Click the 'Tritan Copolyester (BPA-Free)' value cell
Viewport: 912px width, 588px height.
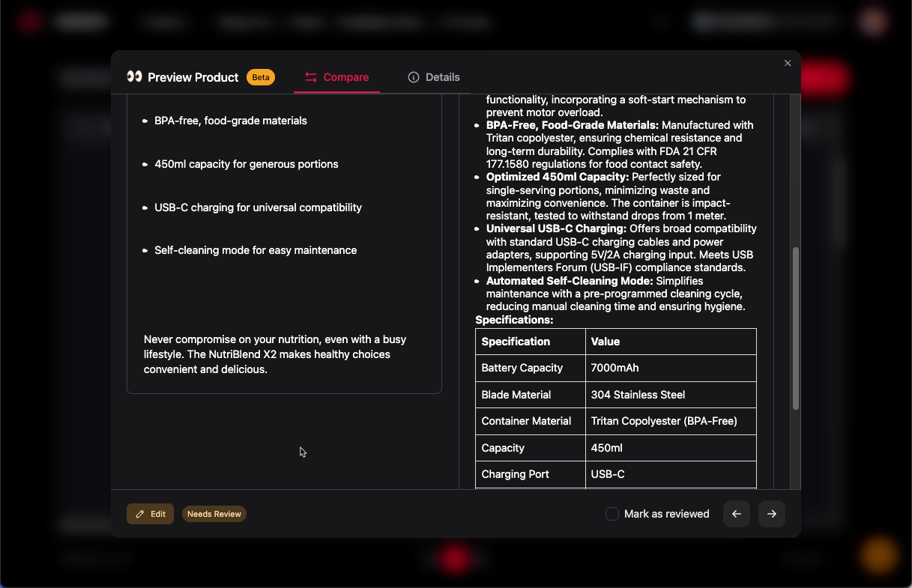coord(671,421)
